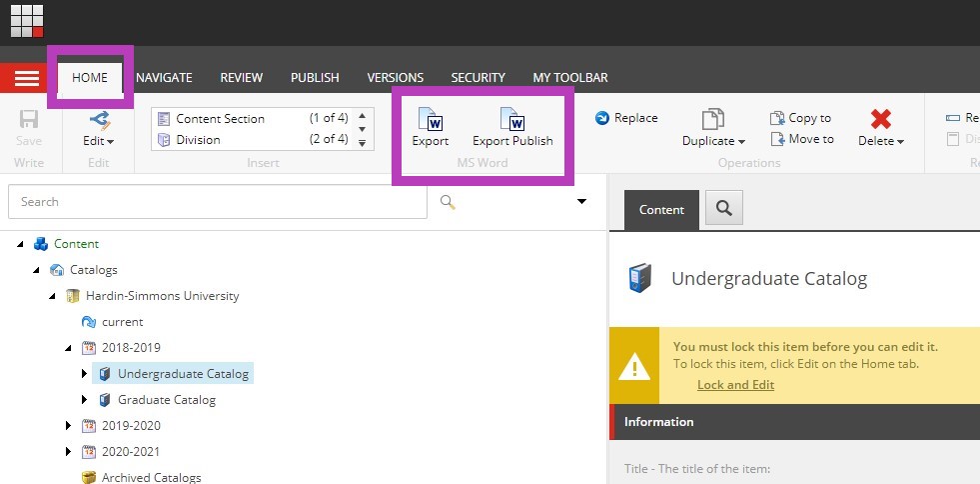Switch to the PUBLISH ribbon tab
This screenshot has width=980, height=484.
click(315, 78)
